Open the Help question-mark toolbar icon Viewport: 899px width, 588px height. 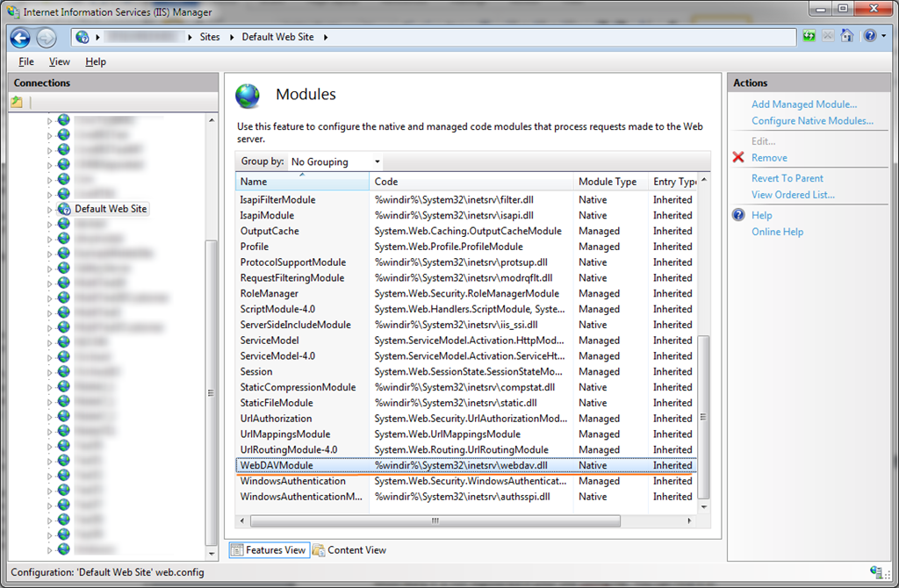870,36
